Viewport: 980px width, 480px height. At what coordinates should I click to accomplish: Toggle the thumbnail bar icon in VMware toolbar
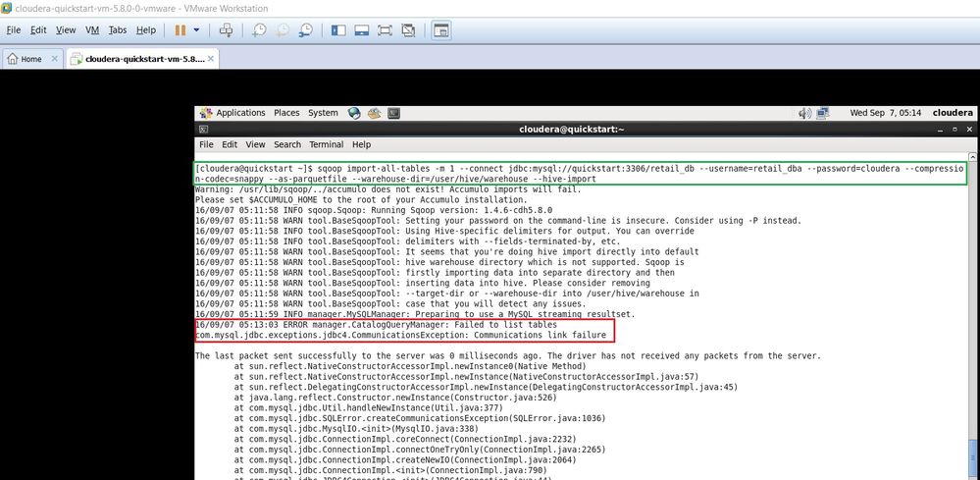(361, 30)
